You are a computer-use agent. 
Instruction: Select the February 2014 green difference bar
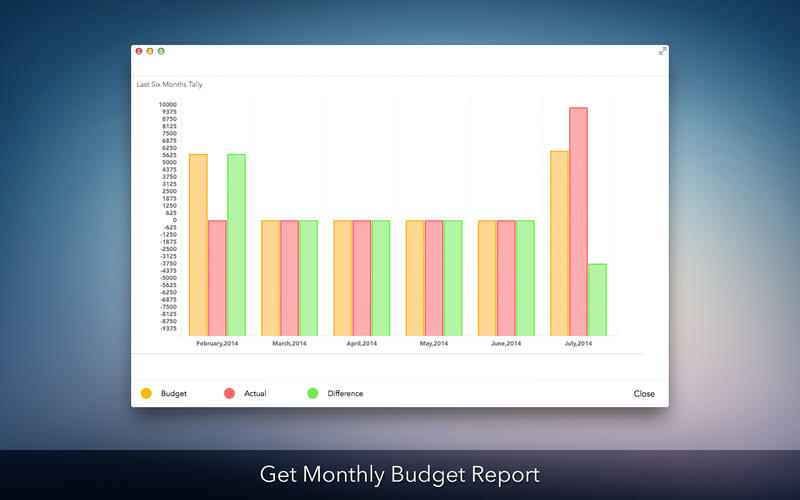[x=236, y=245]
